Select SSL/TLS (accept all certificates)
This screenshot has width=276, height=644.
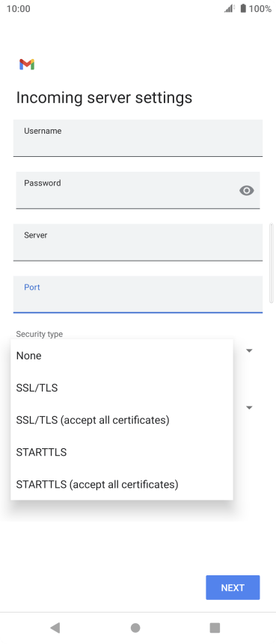point(122,420)
